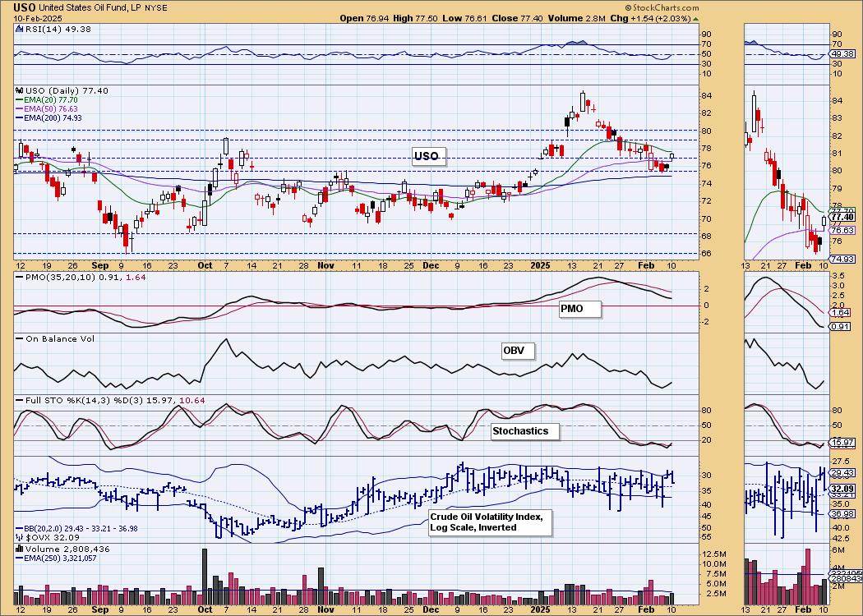Click the "49.38" RSI value tag on the zoom panel

(844, 54)
